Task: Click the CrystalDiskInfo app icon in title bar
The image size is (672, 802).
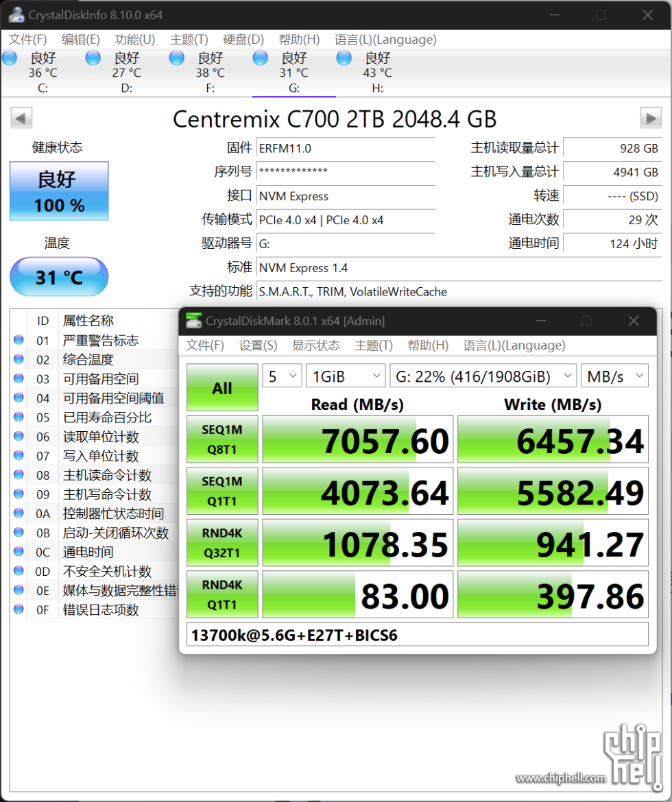Action: point(16,15)
